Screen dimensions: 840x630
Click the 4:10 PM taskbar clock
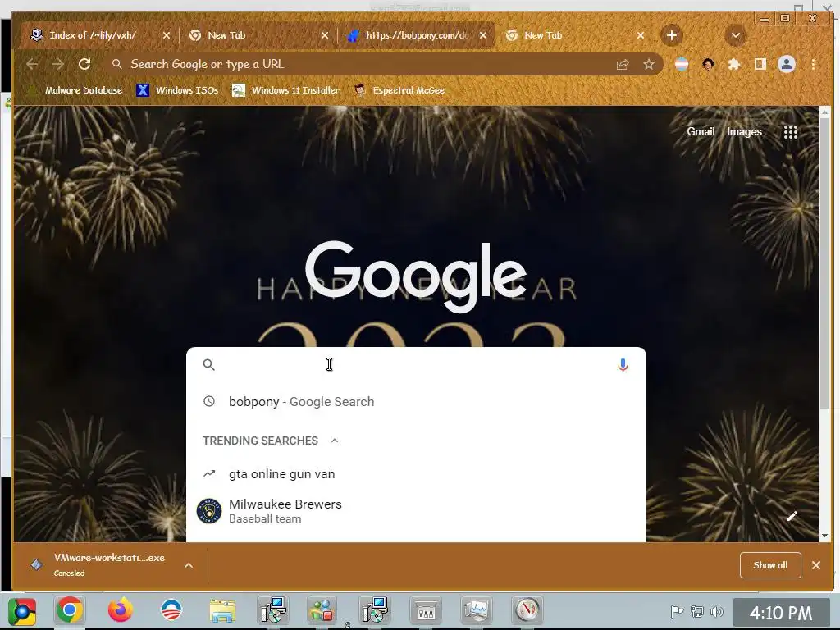pos(781,613)
